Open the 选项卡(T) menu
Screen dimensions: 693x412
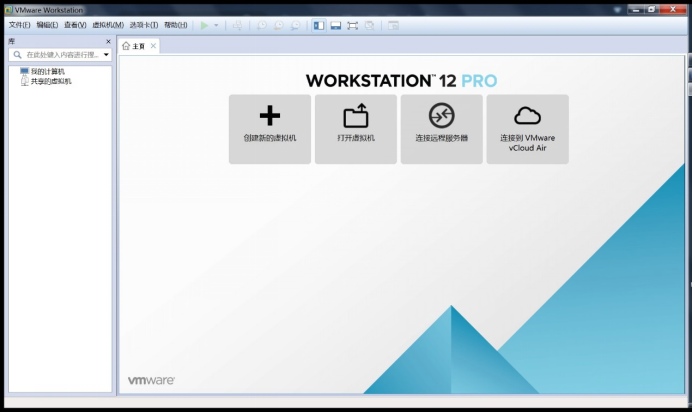coord(144,25)
